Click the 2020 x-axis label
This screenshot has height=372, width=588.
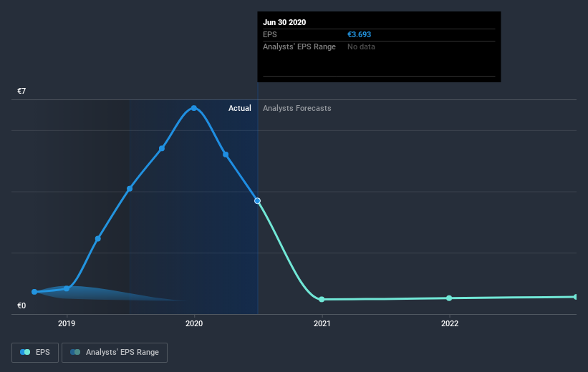pos(194,323)
